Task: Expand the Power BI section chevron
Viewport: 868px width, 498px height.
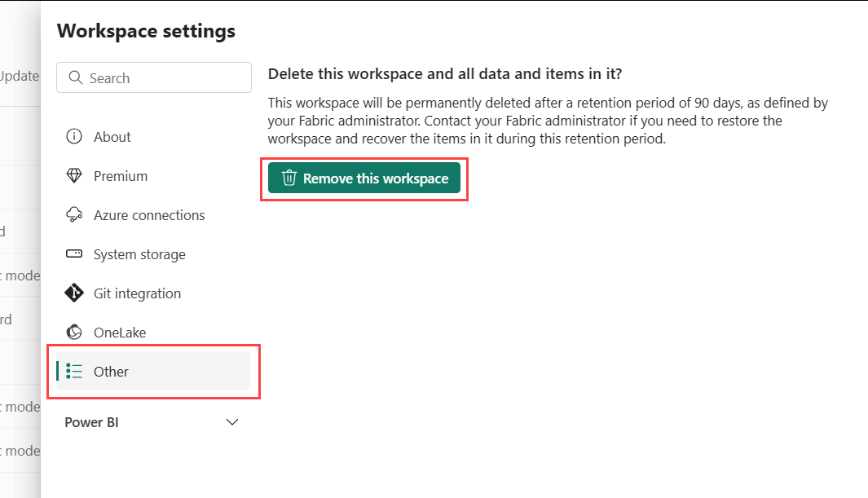Action: pos(232,422)
